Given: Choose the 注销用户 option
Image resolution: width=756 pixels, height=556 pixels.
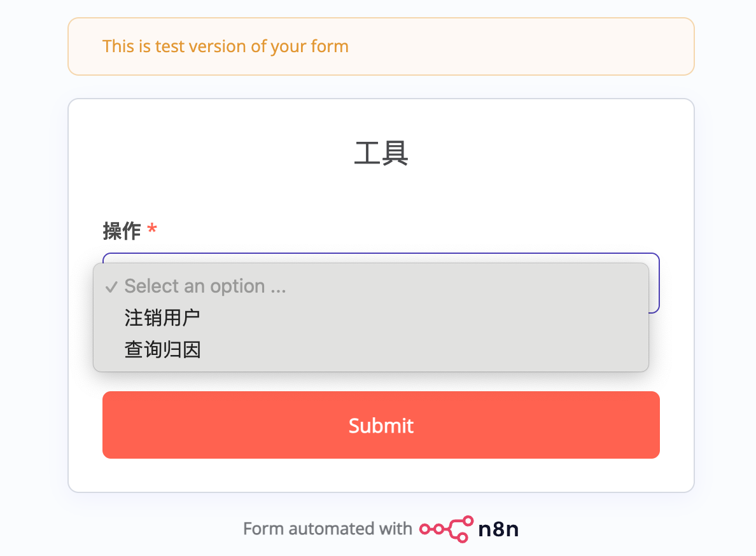Looking at the screenshot, I should point(162,317).
